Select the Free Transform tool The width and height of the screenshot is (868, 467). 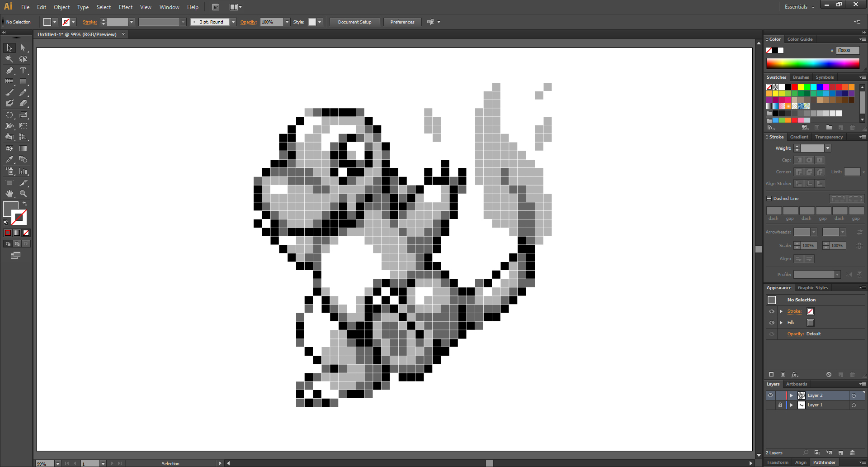[x=23, y=126]
